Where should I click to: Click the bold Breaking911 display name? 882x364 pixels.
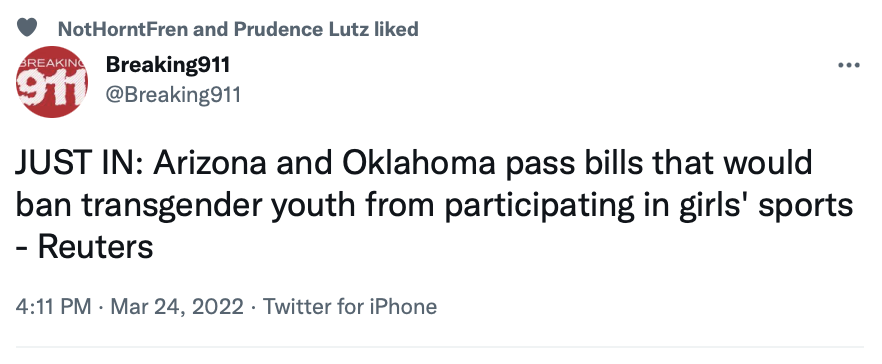point(168,66)
